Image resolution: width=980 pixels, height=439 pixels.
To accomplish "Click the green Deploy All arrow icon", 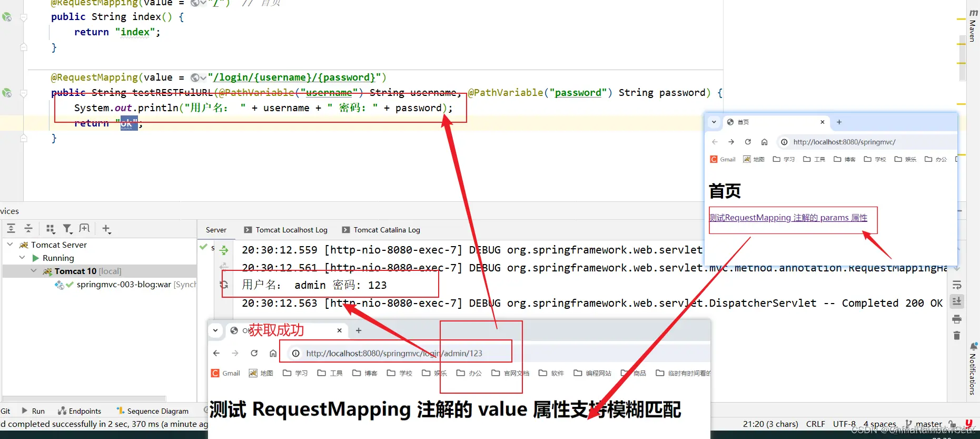I will 224,250.
